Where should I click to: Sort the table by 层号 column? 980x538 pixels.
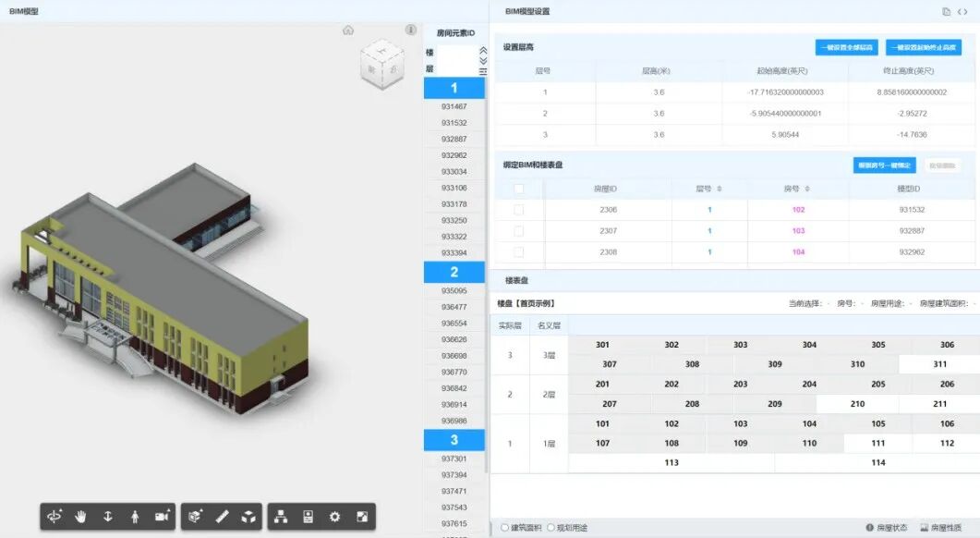pyautogui.click(x=720, y=189)
